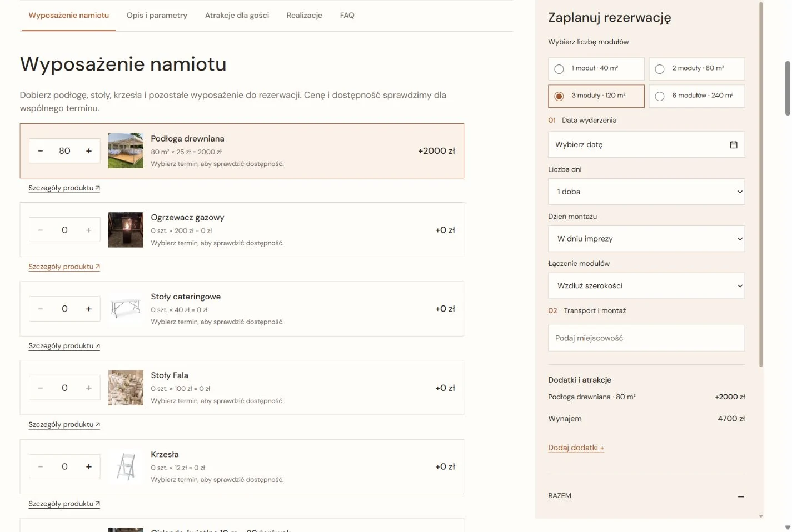Viewport: 792px width, 532px height.
Task: Decrease Podłoga drewniana quantity with minus
Action: tap(41, 151)
